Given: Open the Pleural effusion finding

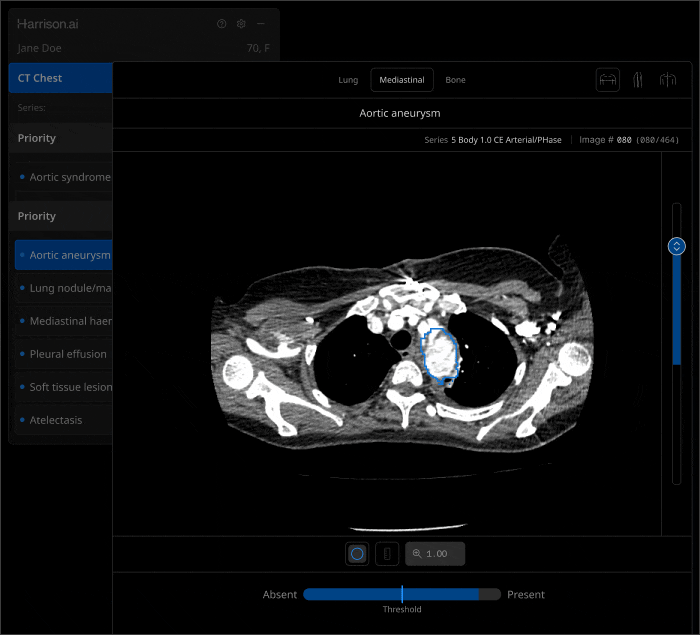Looking at the screenshot, I should (67, 354).
